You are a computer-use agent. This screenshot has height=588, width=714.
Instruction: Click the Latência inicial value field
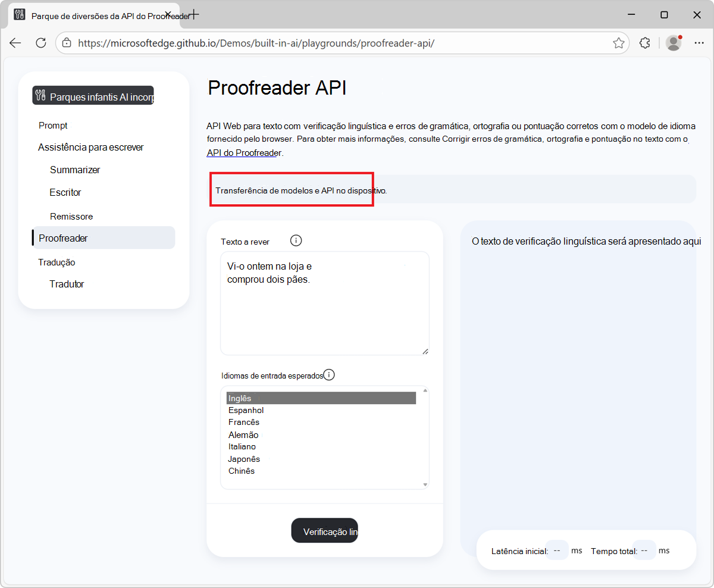pyautogui.click(x=557, y=551)
